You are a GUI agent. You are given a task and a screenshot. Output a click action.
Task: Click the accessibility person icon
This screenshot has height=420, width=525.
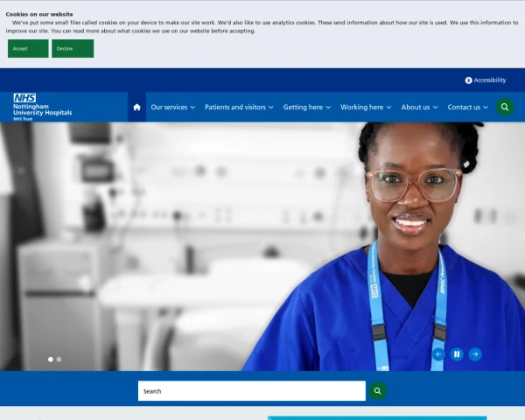click(x=468, y=80)
